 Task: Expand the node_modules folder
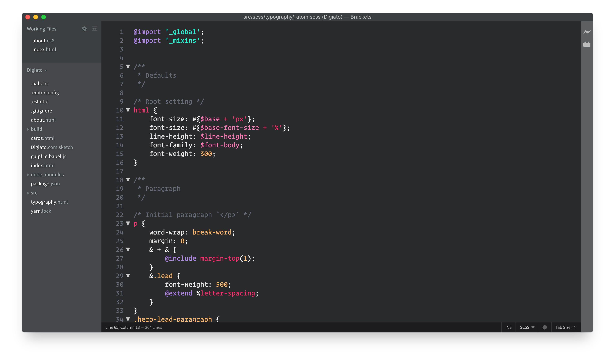[x=47, y=175]
